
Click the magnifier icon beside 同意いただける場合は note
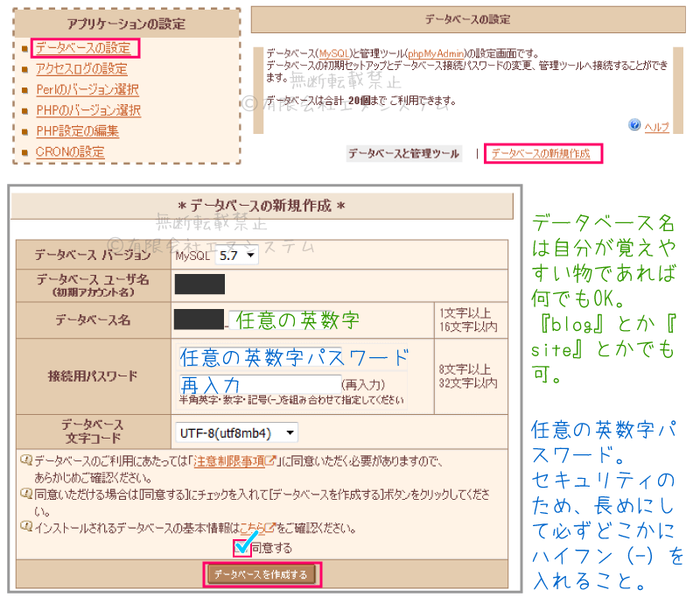click(26, 493)
